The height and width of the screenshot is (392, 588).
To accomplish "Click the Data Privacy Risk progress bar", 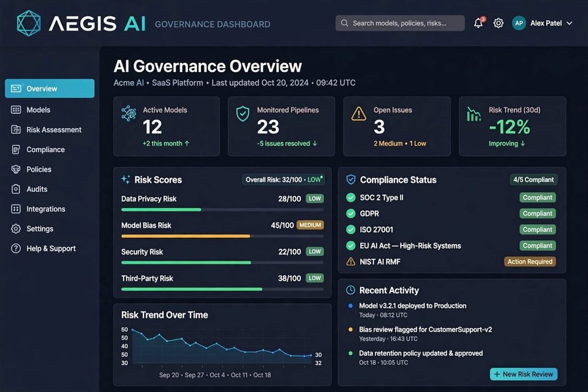I will click(x=222, y=210).
